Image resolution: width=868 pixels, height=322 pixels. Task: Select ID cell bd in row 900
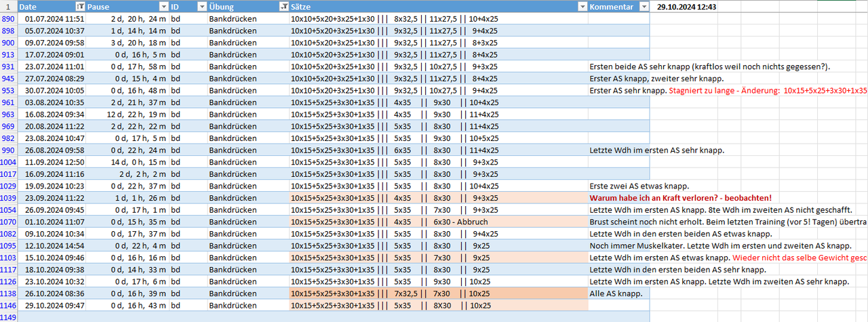[188, 43]
